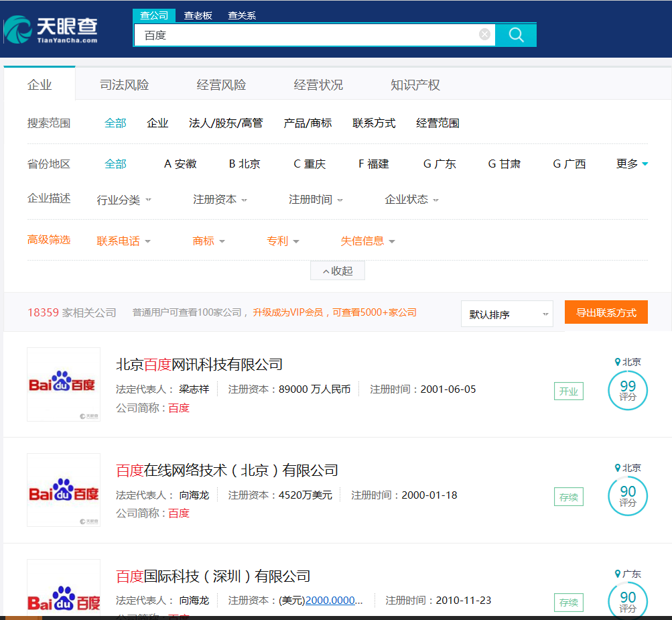Click the 北京 location pin for 北京百度网讯
The width and height of the screenshot is (672, 620).
point(628,362)
